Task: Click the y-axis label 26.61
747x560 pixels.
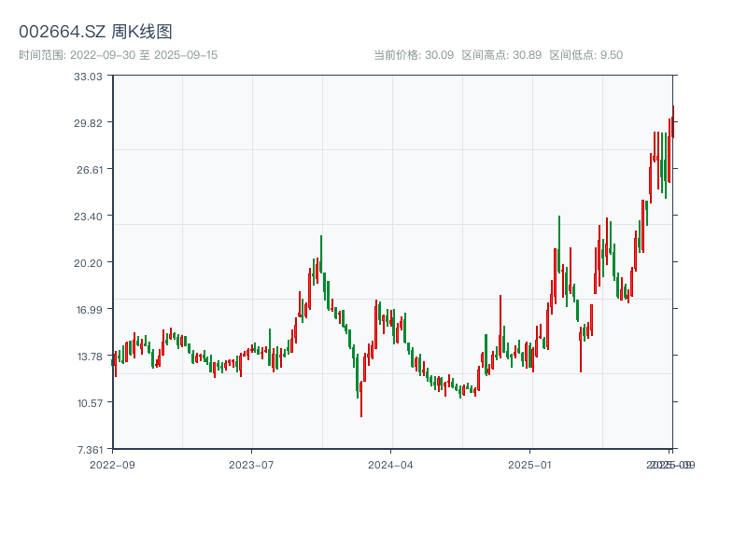Action: coord(90,170)
